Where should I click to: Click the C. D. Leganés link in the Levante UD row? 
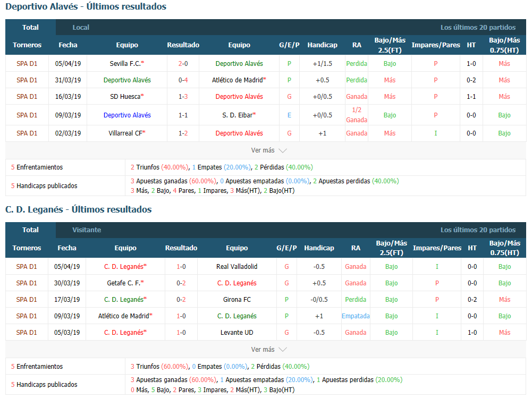125,333
